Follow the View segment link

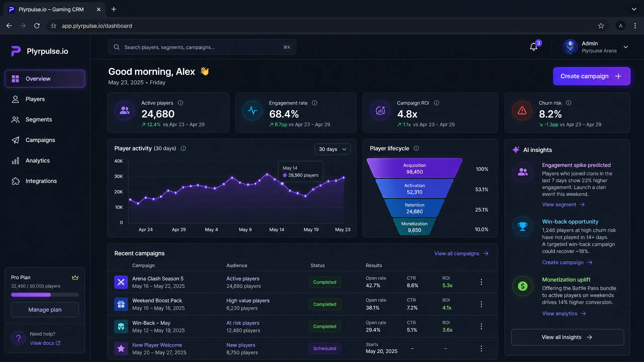click(563, 205)
